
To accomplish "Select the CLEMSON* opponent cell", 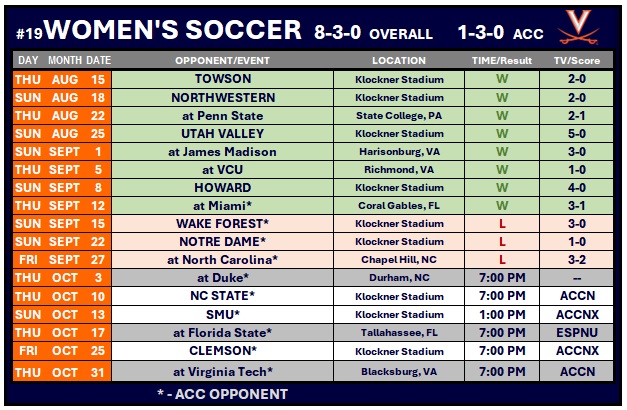I will coord(222,351).
